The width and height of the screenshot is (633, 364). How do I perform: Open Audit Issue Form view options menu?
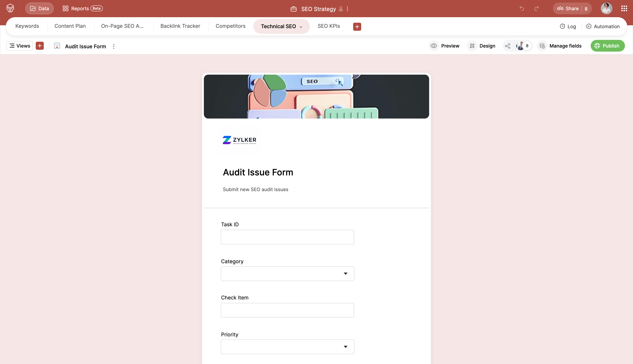click(x=114, y=46)
